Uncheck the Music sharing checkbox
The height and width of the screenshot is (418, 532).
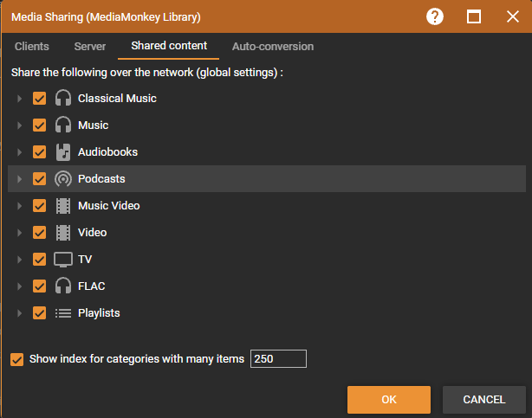(39, 125)
